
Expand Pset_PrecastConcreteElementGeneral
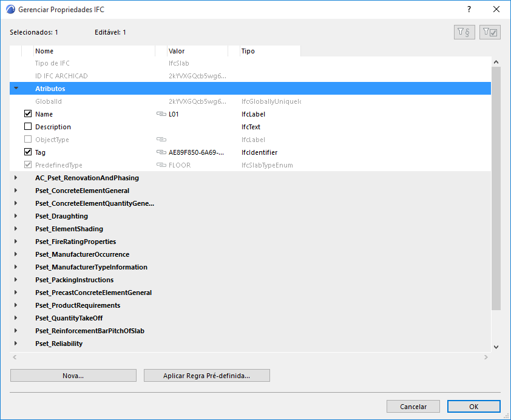[x=16, y=293]
